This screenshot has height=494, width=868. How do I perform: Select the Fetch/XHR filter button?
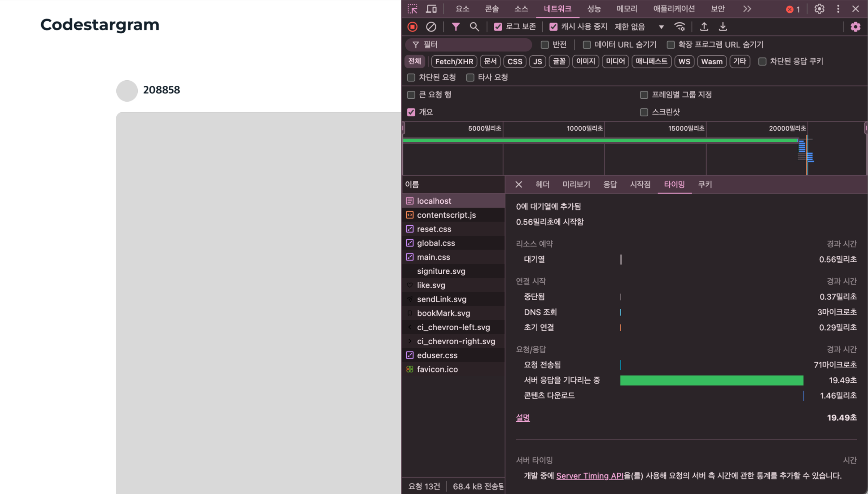coord(454,61)
